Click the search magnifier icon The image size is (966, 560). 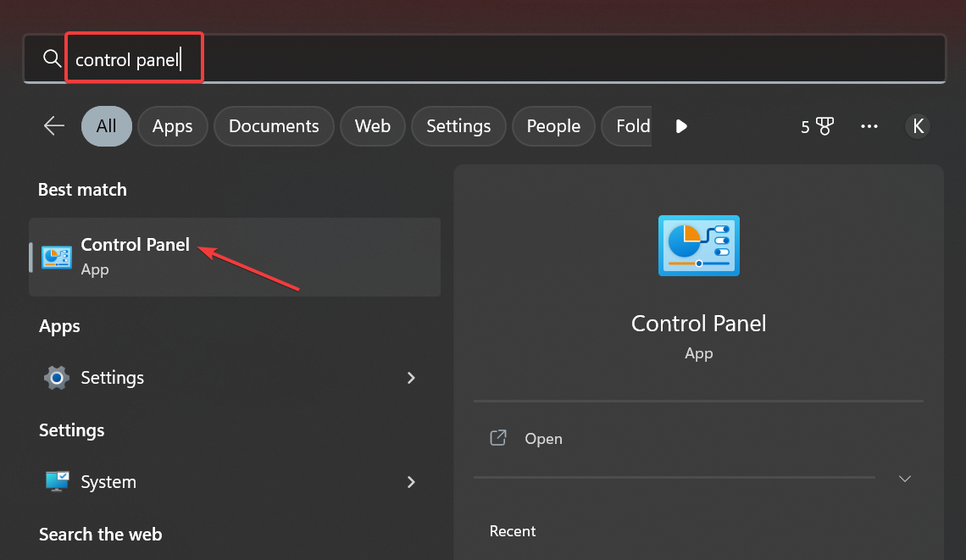[x=52, y=58]
